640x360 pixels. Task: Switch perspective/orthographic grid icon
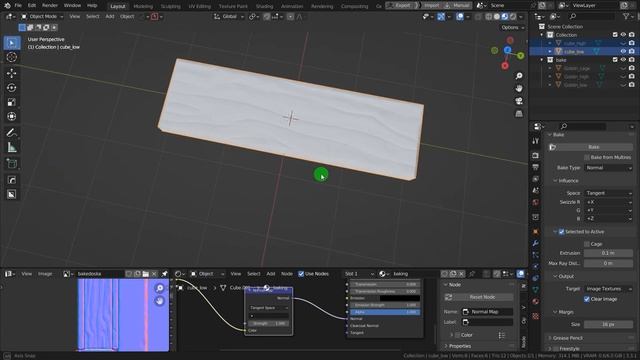click(x=519, y=113)
